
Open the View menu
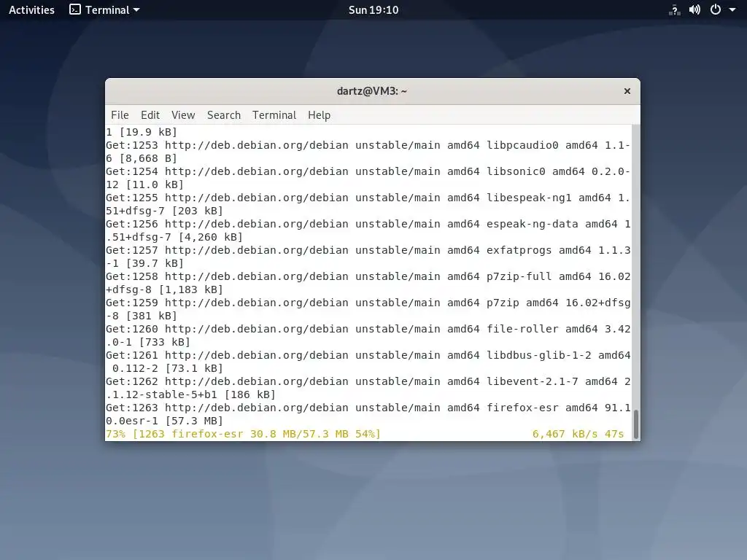point(183,115)
